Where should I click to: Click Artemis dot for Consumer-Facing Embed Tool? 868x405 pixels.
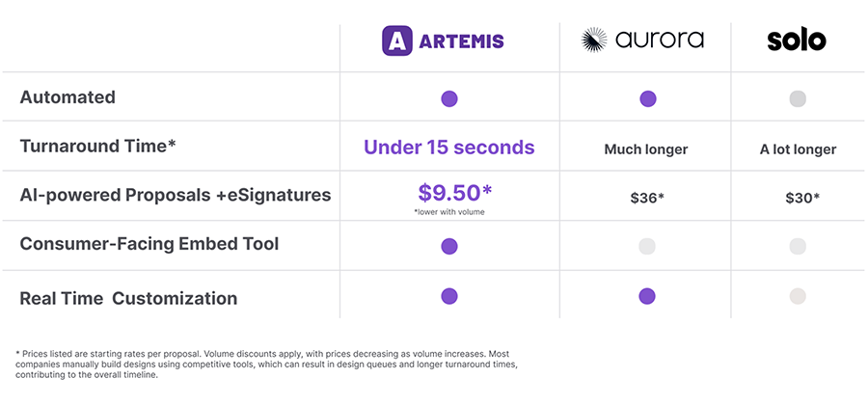(x=448, y=246)
